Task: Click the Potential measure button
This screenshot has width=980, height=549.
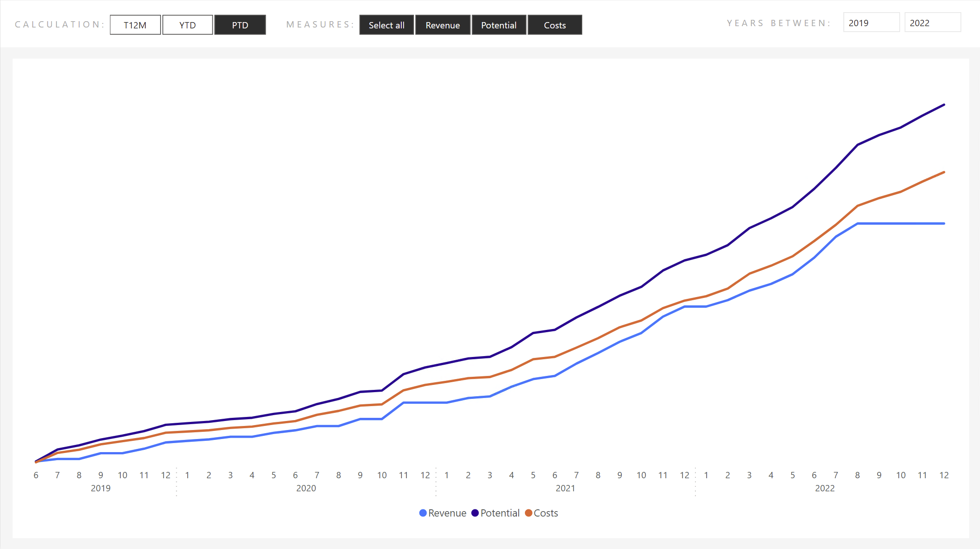Action: click(x=499, y=25)
